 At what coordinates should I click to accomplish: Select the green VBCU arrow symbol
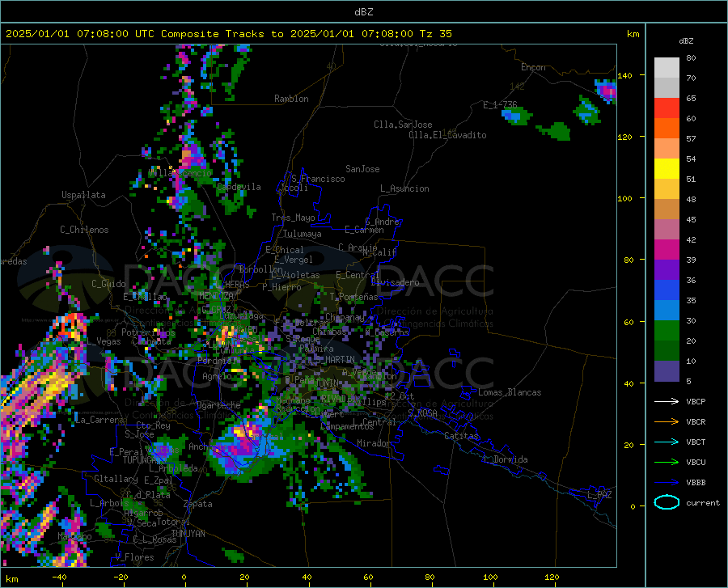[x=667, y=462]
